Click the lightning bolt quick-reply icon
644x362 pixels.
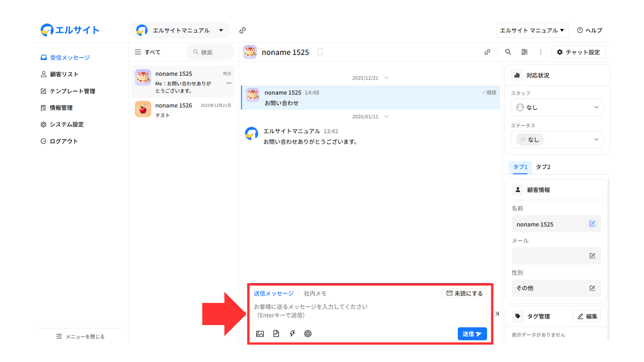tap(292, 334)
